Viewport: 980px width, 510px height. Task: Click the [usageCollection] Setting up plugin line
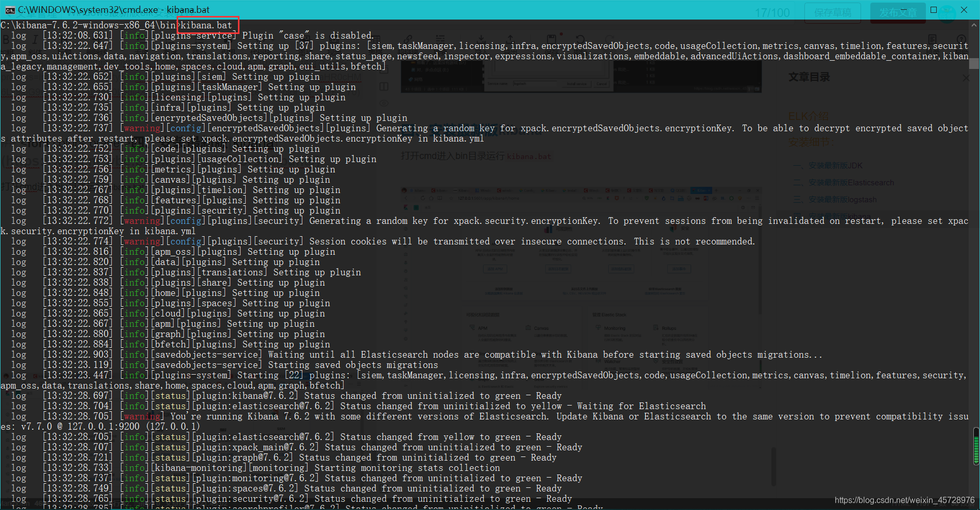[x=194, y=159]
